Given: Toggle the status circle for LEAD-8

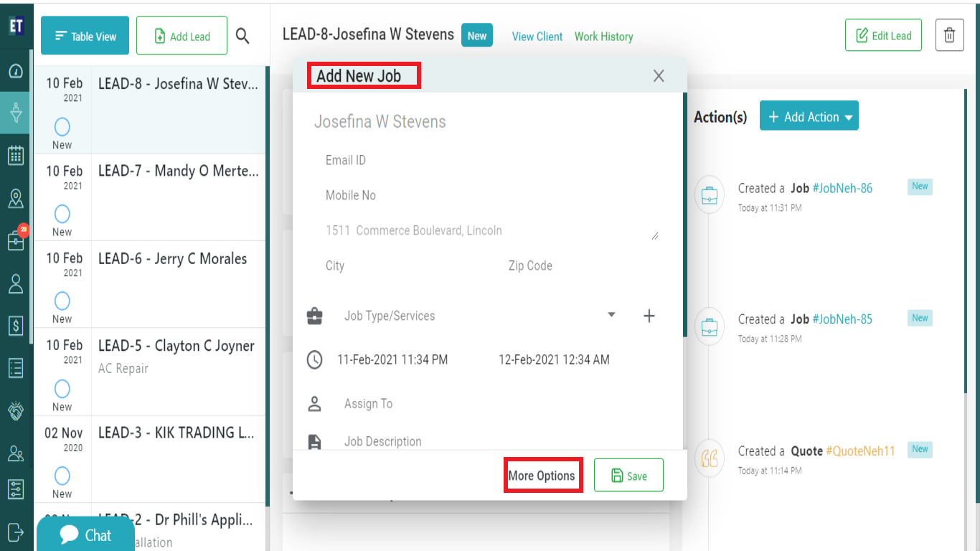Looking at the screenshot, I should coord(62,127).
